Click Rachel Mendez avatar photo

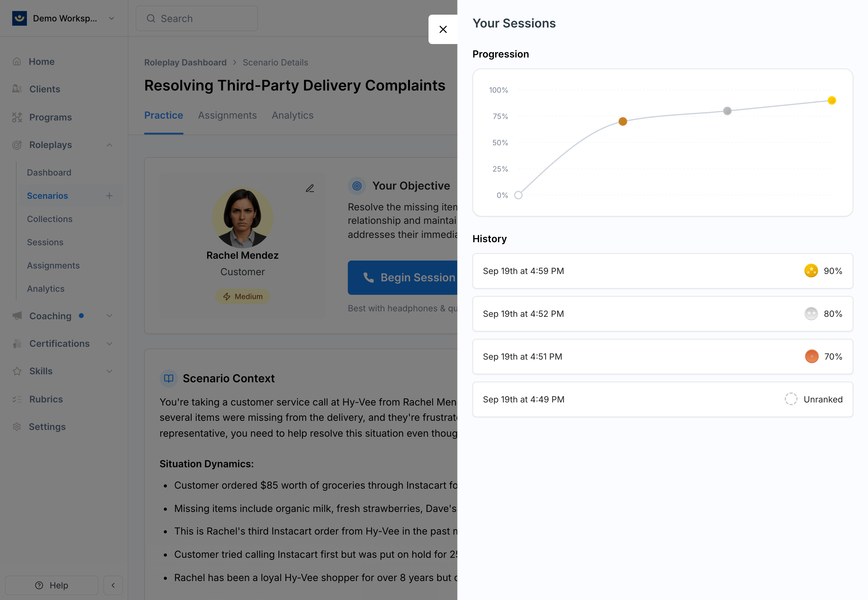[x=242, y=218]
